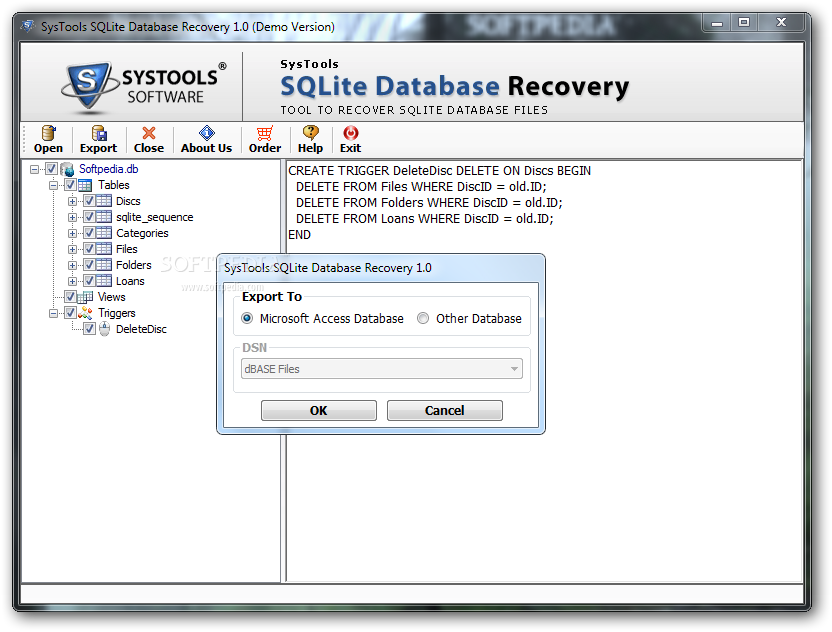
Task: Select the Softpedia.db tree label
Action: coord(108,169)
